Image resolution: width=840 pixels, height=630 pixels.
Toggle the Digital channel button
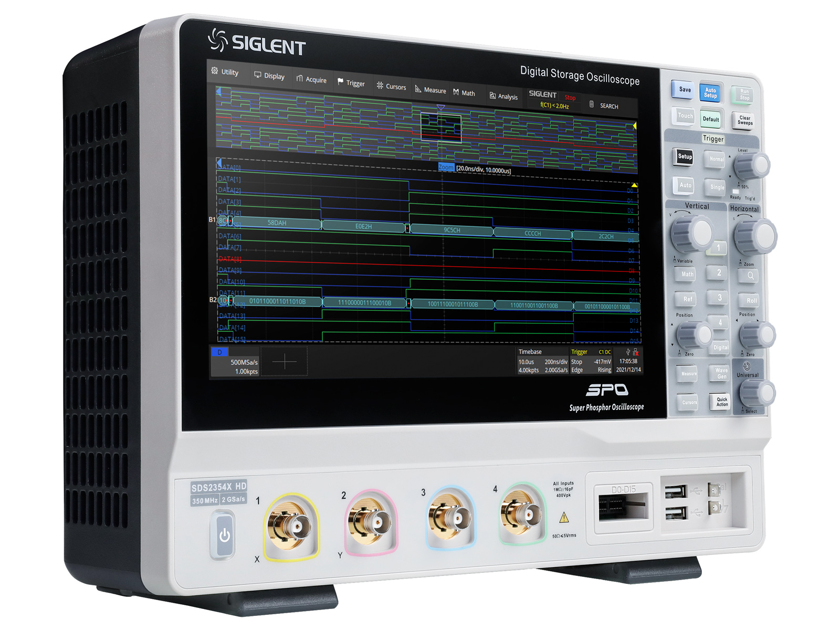point(720,347)
